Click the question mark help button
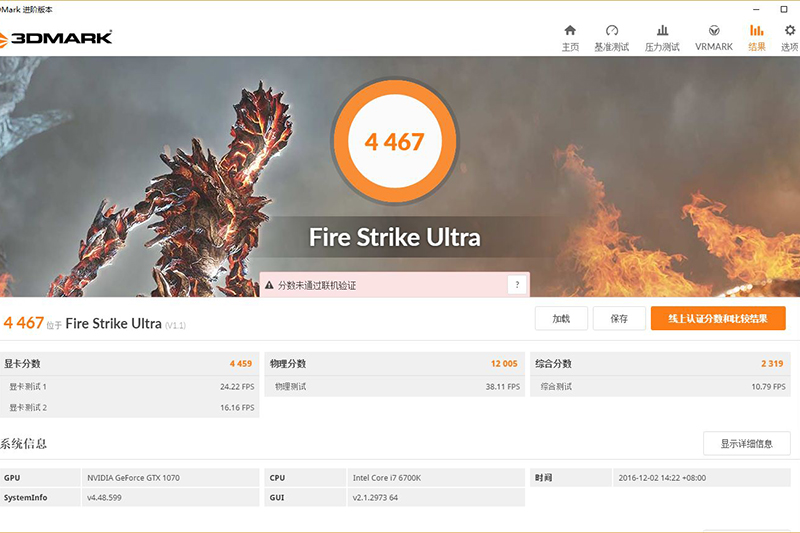The image size is (800, 533). (517, 285)
